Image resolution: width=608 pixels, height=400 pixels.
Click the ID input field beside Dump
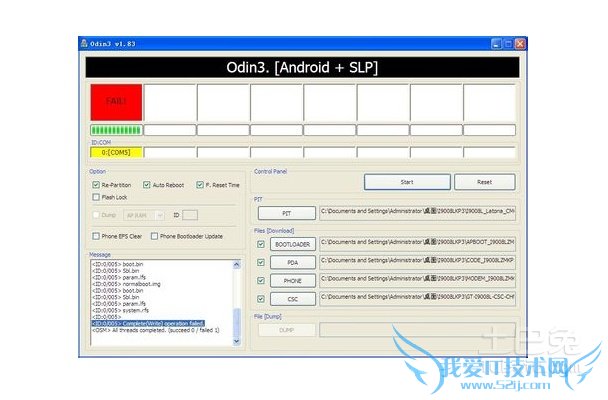[190, 215]
